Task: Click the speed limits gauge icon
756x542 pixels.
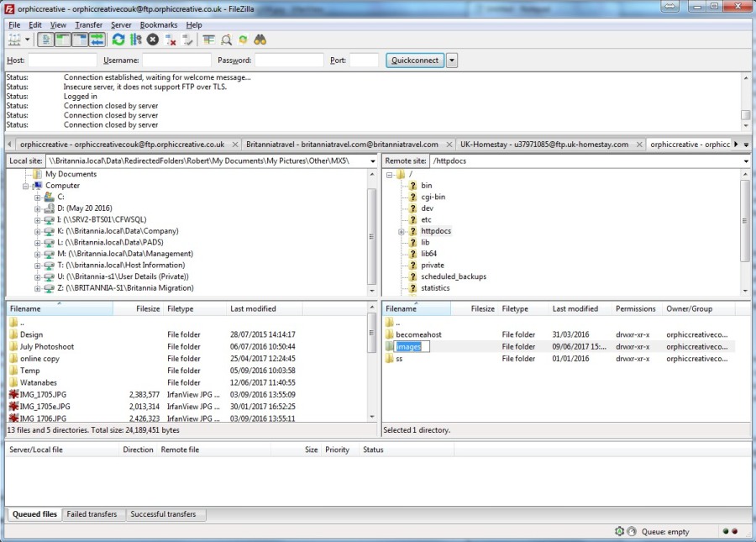Action: [x=631, y=531]
